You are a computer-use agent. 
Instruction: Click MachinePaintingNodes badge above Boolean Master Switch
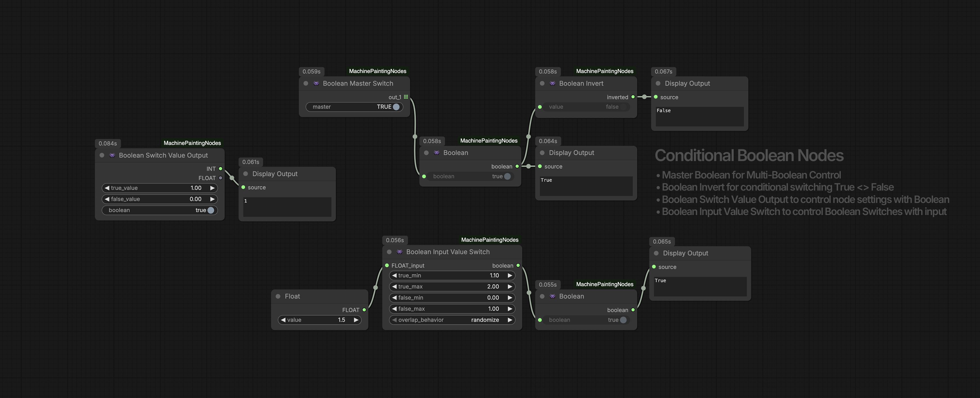pos(378,71)
